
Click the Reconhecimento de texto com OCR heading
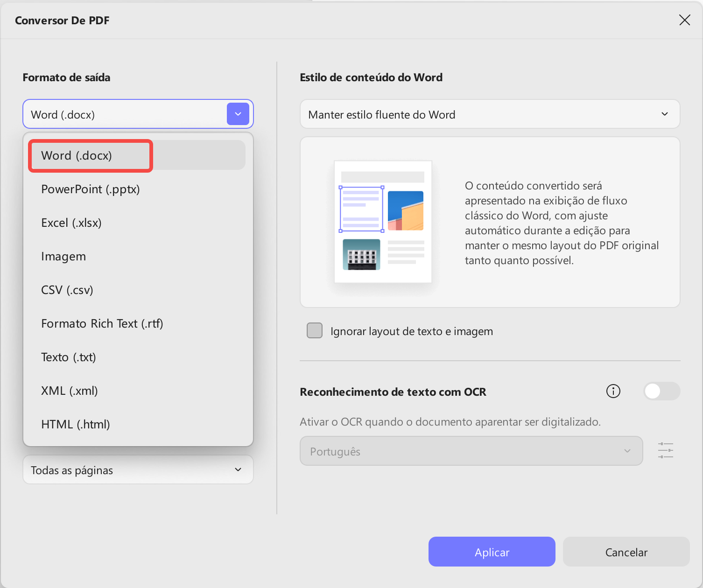[x=393, y=392]
